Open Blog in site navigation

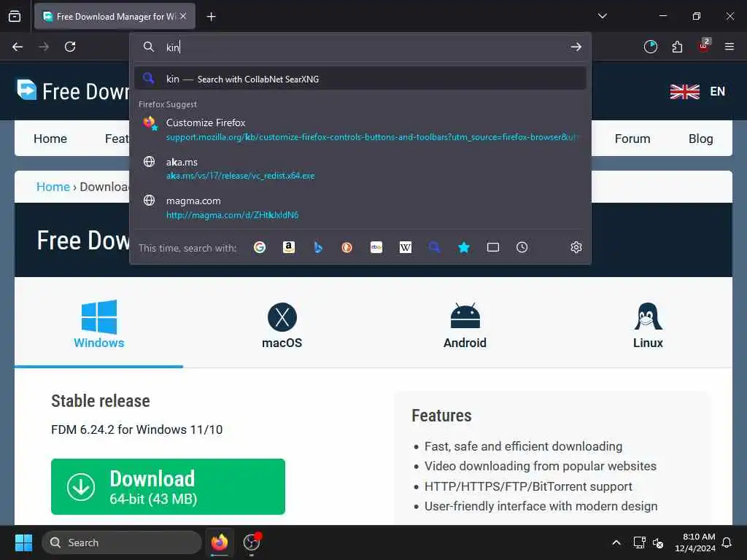[x=700, y=139]
